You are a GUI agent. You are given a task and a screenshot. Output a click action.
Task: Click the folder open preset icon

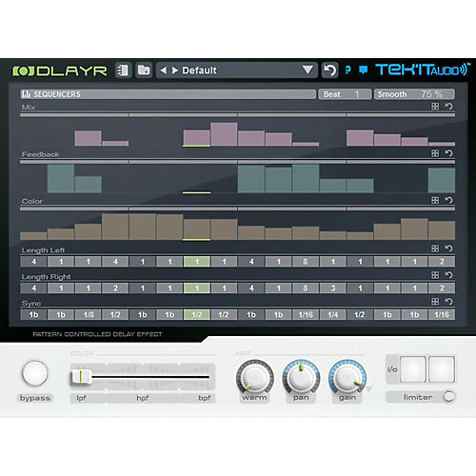[144, 70]
